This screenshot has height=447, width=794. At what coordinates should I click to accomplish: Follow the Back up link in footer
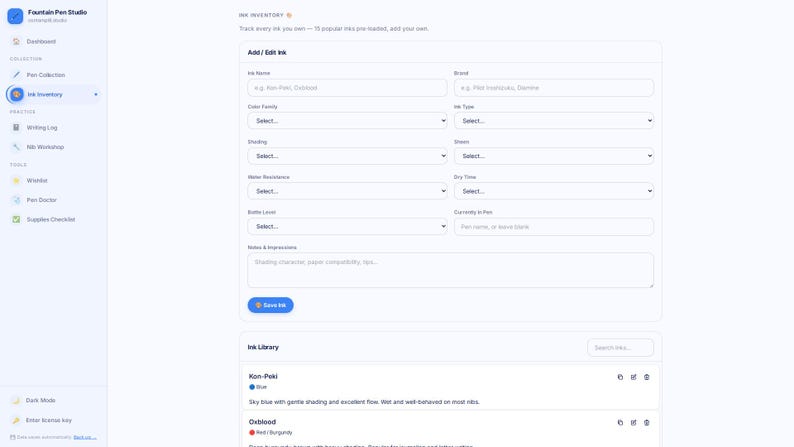click(x=85, y=437)
